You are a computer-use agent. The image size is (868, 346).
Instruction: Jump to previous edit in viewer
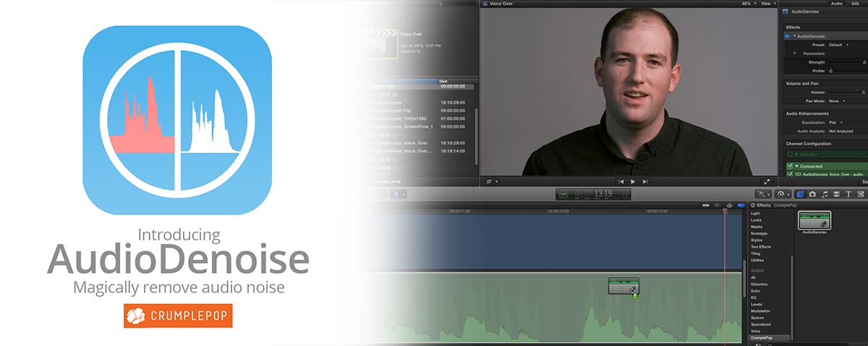pyautogui.click(x=621, y=181)
